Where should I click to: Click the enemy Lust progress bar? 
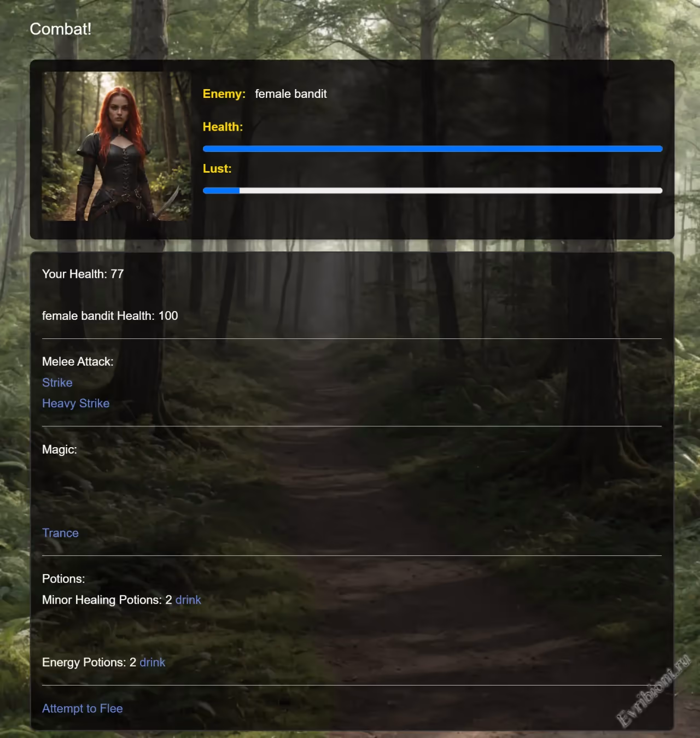432,191
